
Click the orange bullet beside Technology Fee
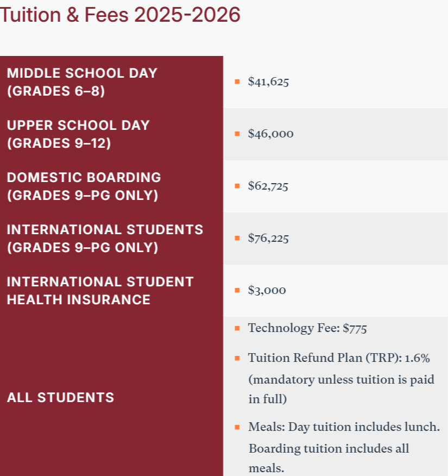coord(237,328)
